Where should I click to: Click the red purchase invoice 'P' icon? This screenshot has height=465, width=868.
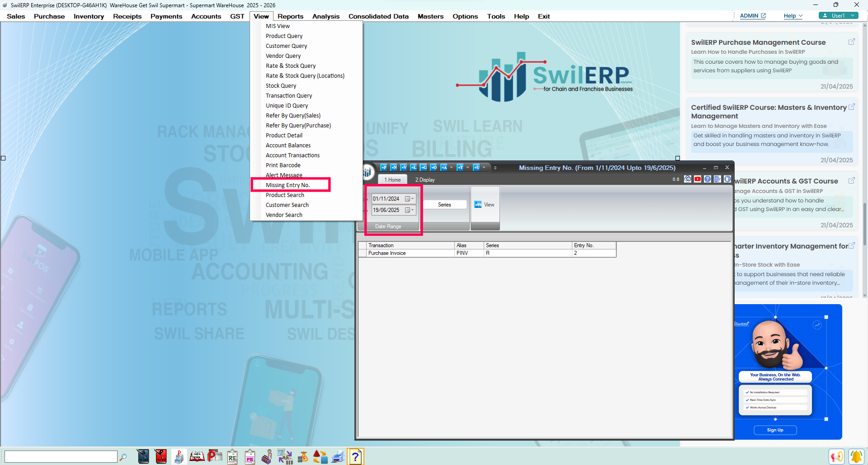(x=160, y=456)
